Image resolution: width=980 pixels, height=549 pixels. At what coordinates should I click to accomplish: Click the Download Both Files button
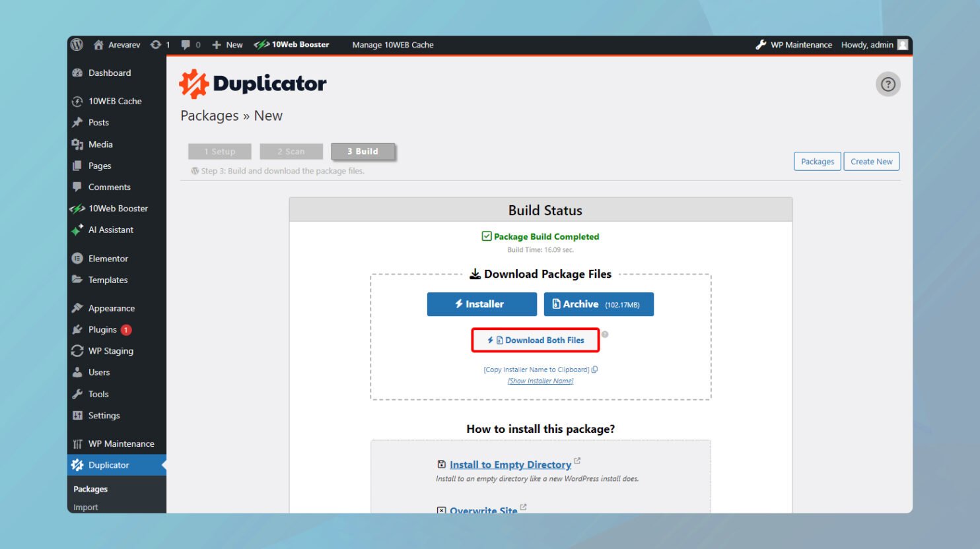536,340
